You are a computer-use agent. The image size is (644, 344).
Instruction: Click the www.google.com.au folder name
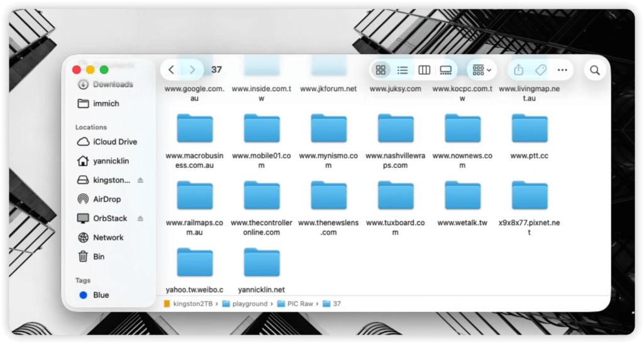195,93
